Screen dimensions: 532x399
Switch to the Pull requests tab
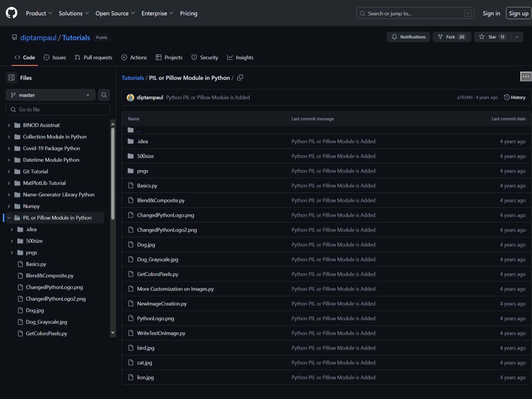click(94, 57)
